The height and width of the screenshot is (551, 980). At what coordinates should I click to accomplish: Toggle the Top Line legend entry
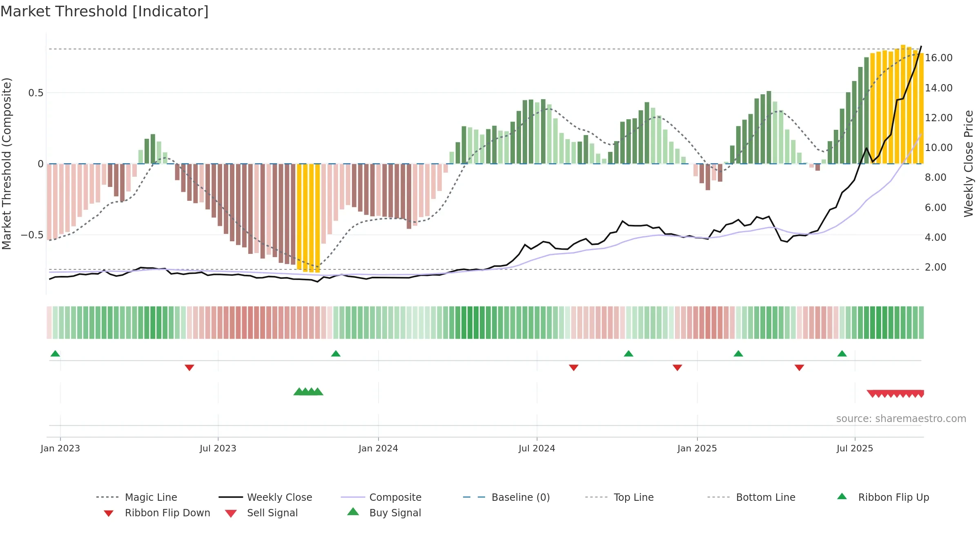coord(619,497)
